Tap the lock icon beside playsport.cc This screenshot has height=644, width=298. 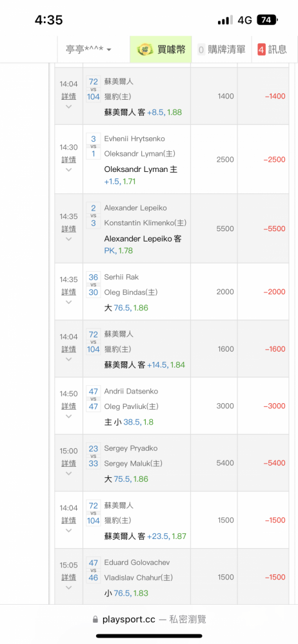tap(96, 619)
